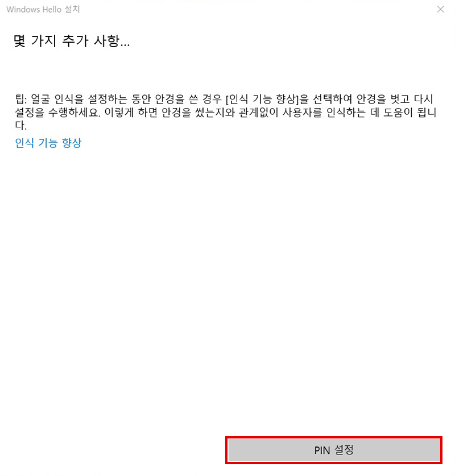Close the Windows Hello 설치 dialog
Screen dimensions: 455x476
coord(440,9)
